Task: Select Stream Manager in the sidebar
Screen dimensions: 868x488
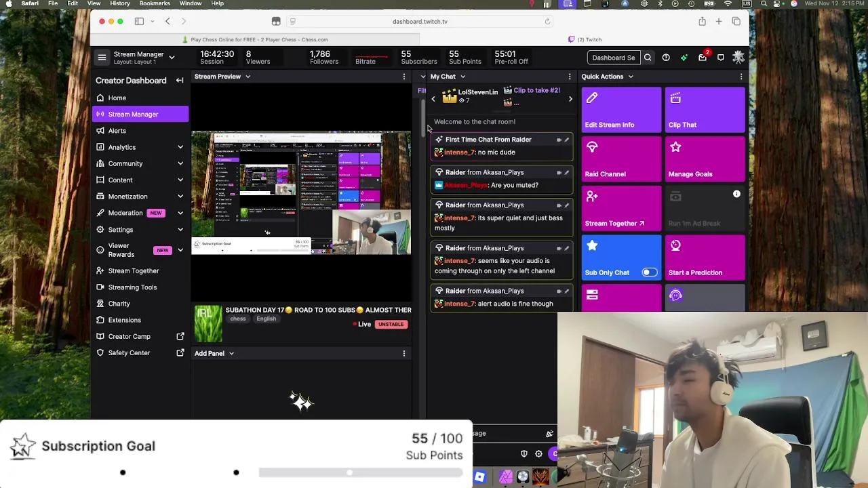Action: point(140,115)
